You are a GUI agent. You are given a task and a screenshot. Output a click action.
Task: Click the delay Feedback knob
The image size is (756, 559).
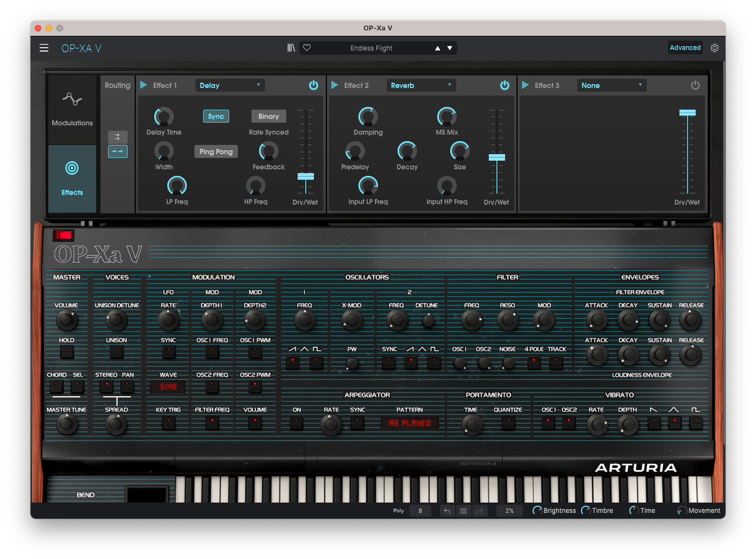(269, 151)
